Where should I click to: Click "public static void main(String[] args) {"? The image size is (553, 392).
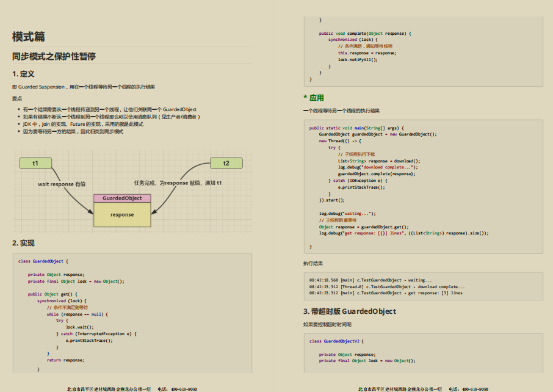[x=356, y=128]
